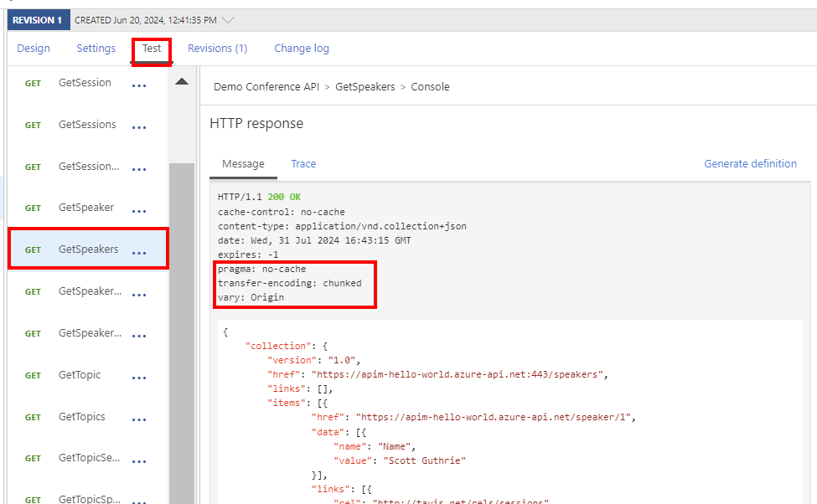Click the "Scott Guthrie" value in JSON
Screen dimensions: 817x504
point(424,460)
